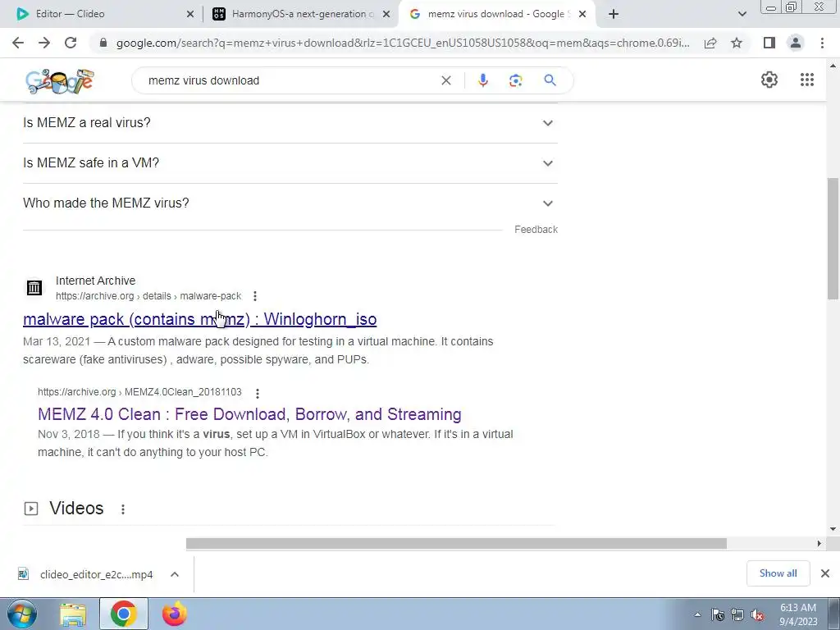Open Videos section more options
Viewport: 840px width, 630px height.
(123, 509)
